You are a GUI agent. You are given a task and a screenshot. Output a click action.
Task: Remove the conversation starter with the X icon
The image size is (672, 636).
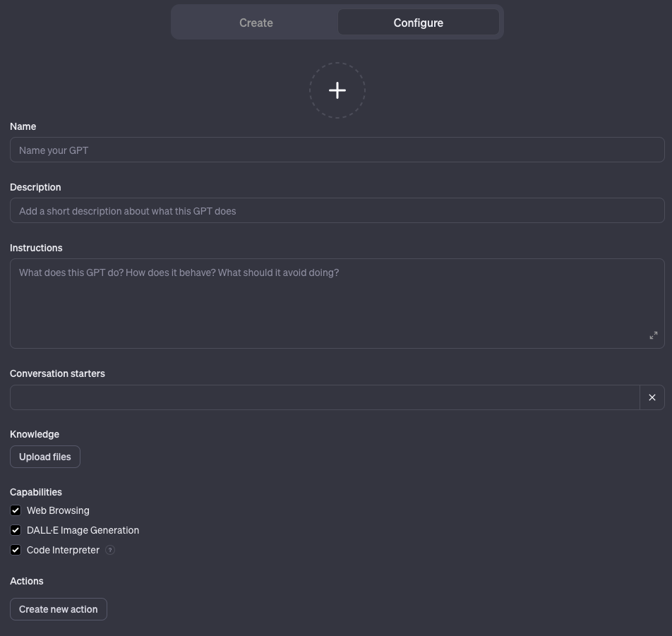coord(652,397)
